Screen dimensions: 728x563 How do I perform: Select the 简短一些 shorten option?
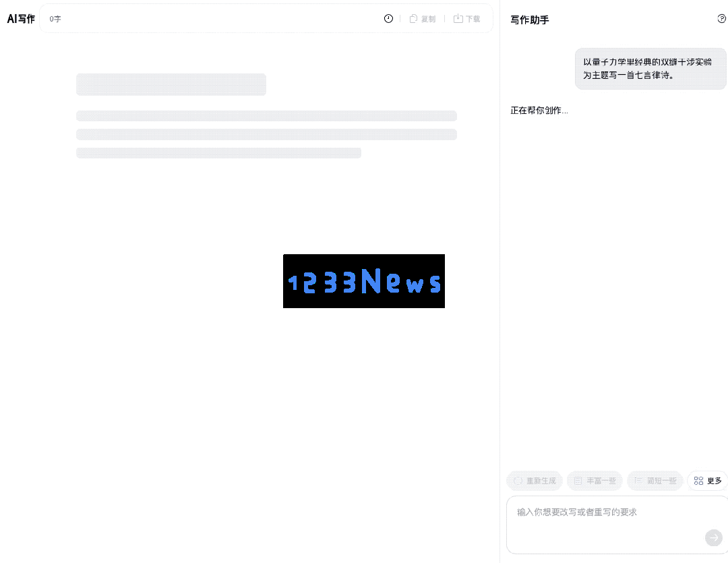point(655,481)
